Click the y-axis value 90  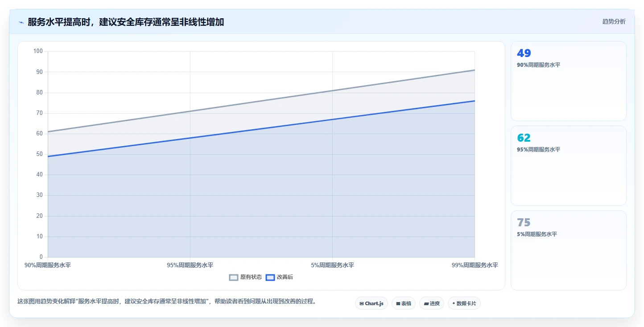pyautogui.click(x=39, y=72)
